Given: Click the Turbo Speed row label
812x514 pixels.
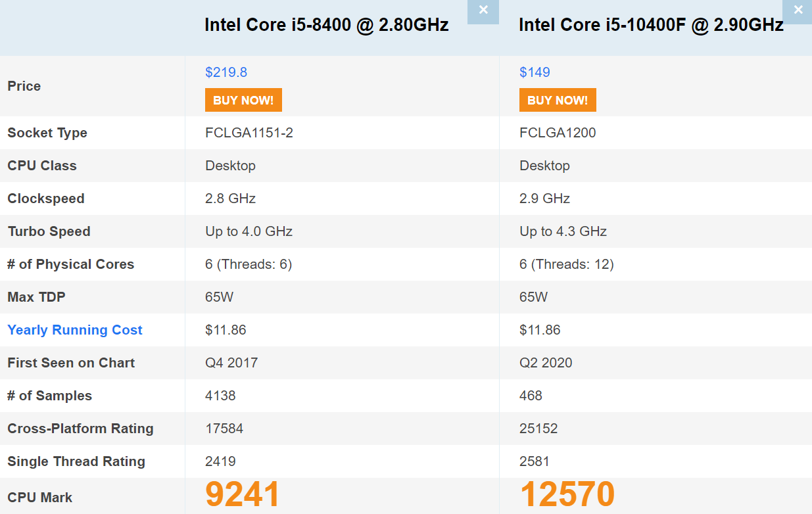Looking at the screenshot, I should 49,231.
